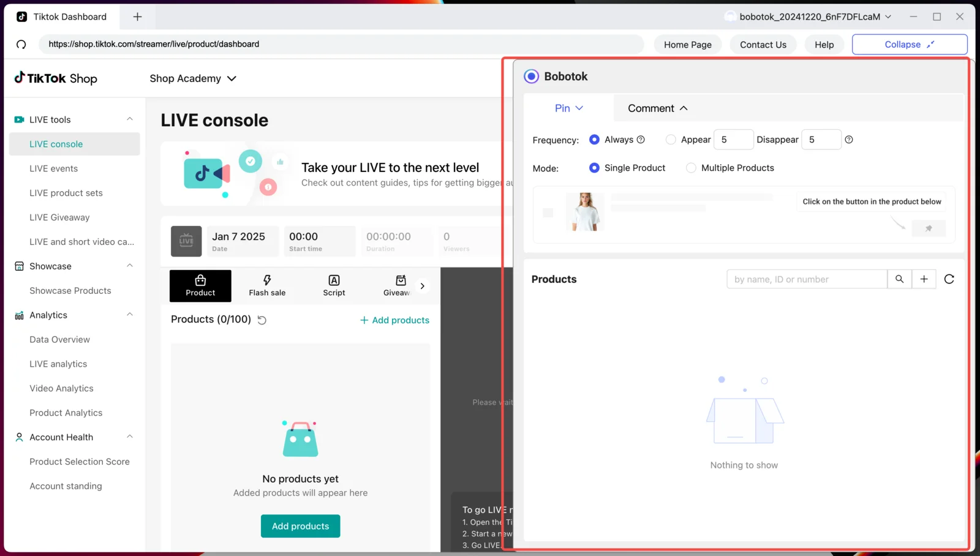Image resolution: width=980 pixels, height=556 pixels.
Task: Click the search magnifier icon in Products
Action: coord(899,279)
